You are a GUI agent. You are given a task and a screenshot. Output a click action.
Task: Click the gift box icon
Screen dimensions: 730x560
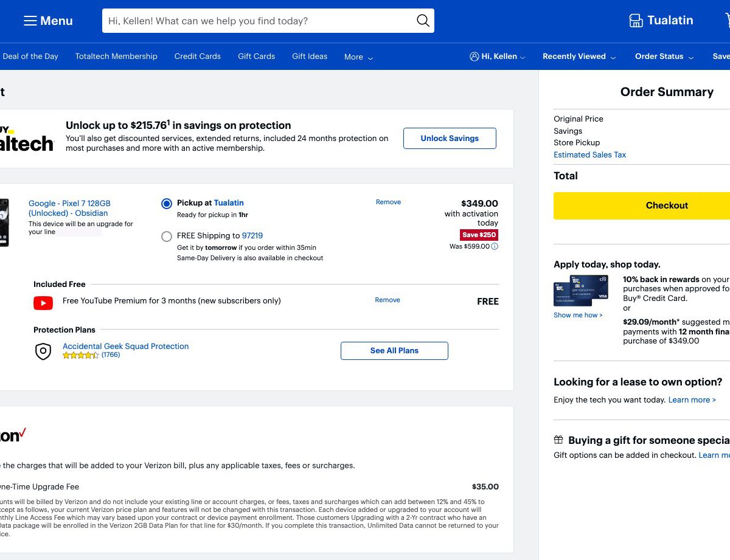(x=558, y=440)
